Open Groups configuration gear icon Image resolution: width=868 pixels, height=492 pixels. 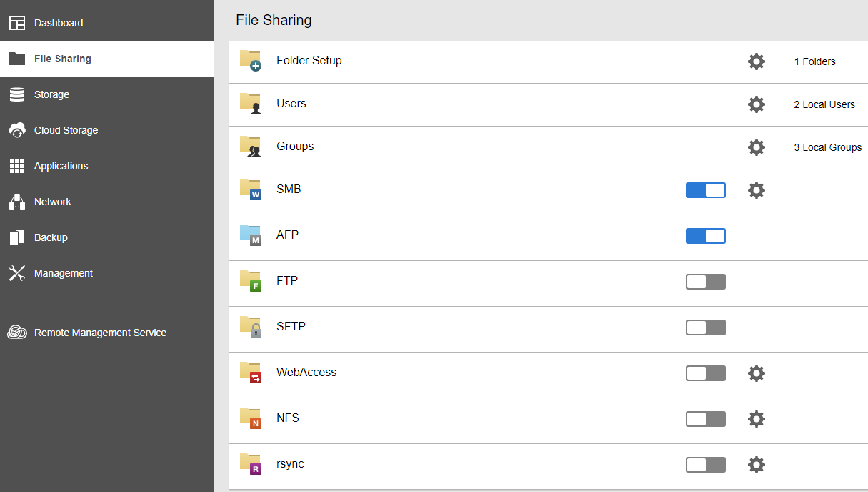click(x=756, y=147)
